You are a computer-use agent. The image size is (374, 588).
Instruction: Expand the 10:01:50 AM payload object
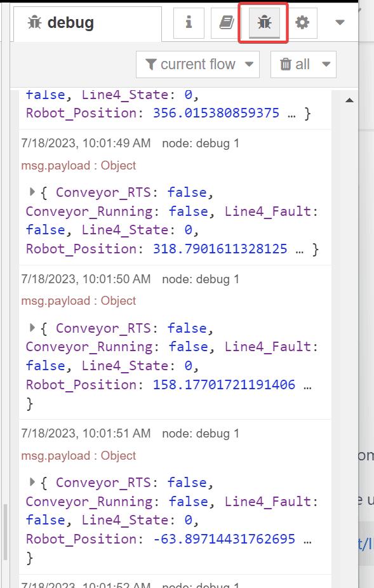[x=32, y=328]
